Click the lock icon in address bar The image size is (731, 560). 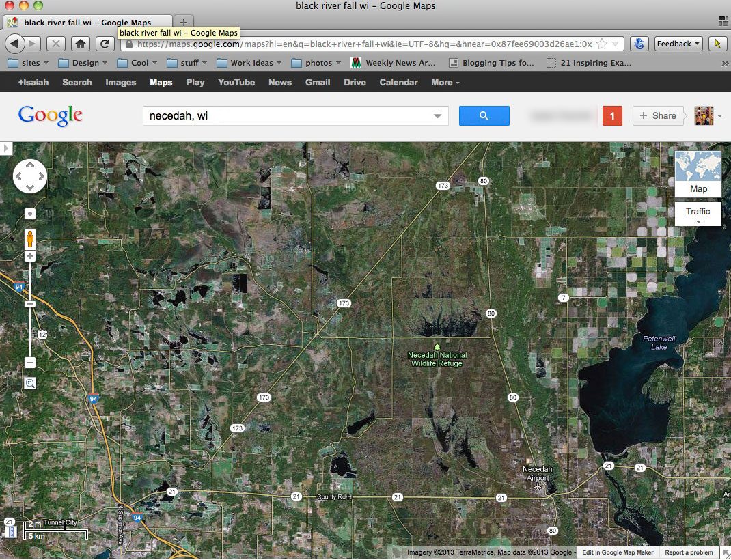(x=128, y=44)
